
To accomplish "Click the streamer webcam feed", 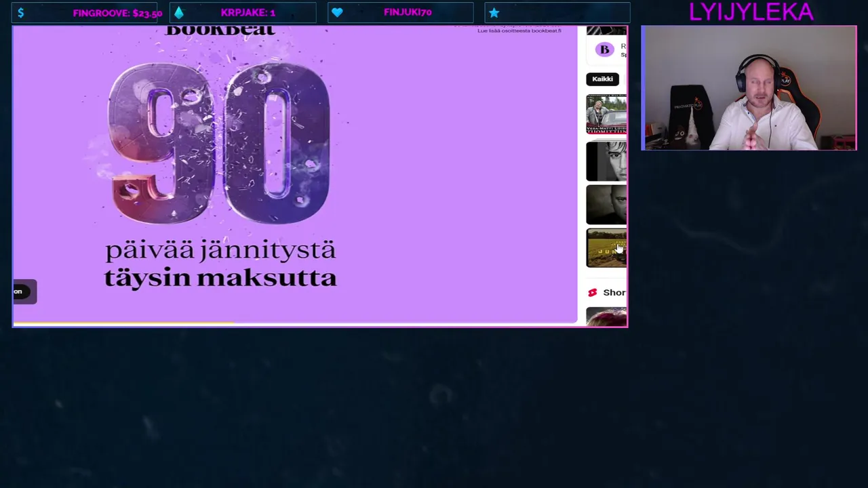I will 749,88.
